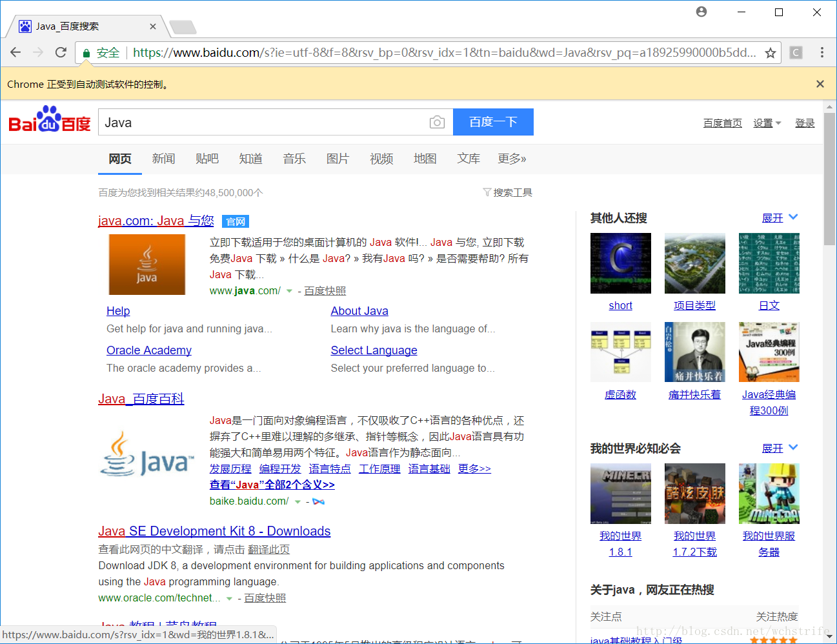
Task: Switch to the 图片 tab
Action: (x=338, y=159)
